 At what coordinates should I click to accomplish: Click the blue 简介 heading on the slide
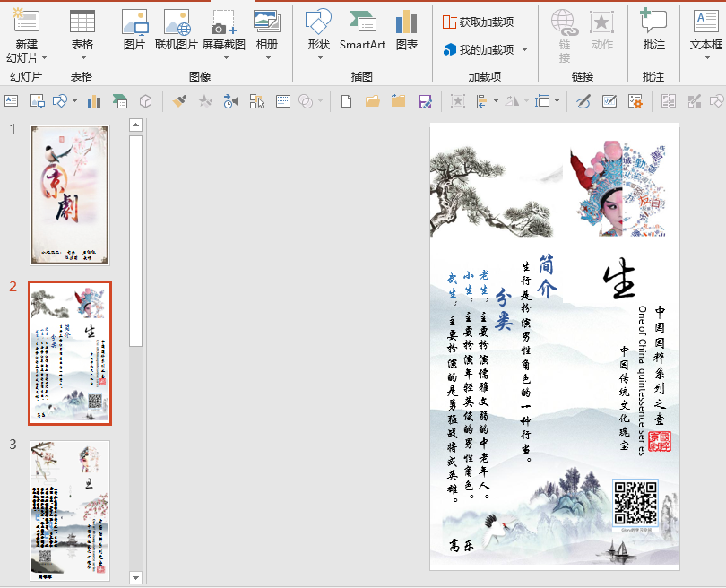[x=547, y=276]
